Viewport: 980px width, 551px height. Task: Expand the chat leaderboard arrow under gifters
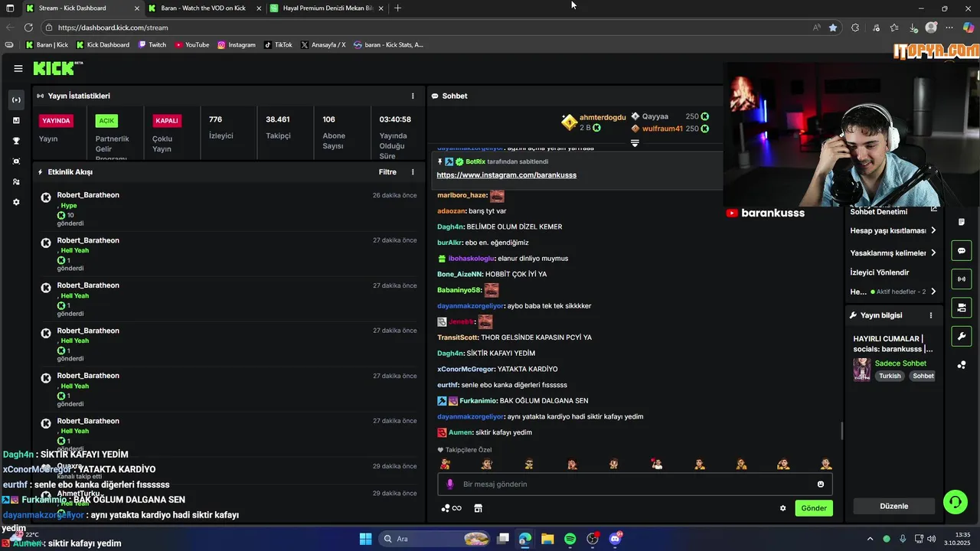(635, 143)
